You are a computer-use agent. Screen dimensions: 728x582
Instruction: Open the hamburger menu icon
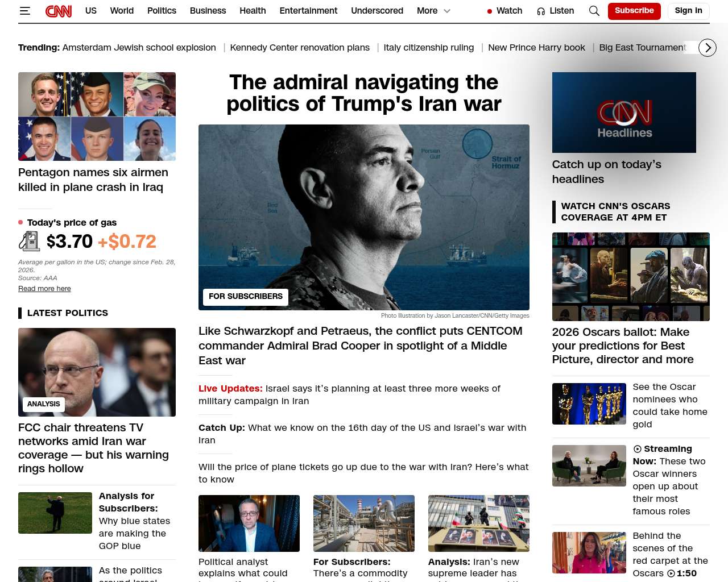24,11
